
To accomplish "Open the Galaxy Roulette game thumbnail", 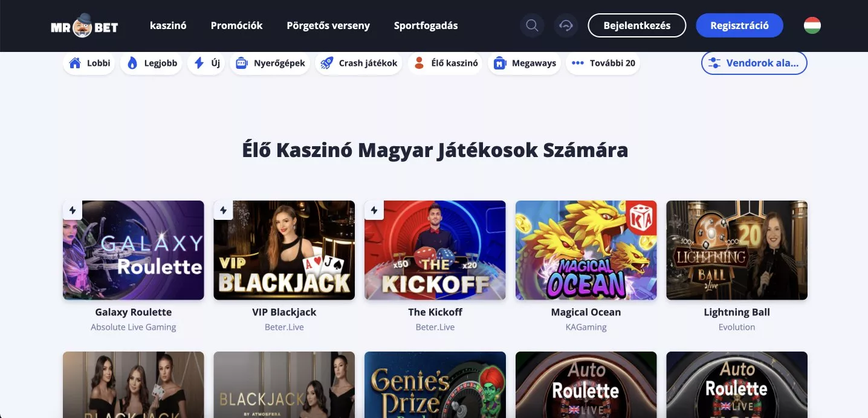I will point(134,250).
